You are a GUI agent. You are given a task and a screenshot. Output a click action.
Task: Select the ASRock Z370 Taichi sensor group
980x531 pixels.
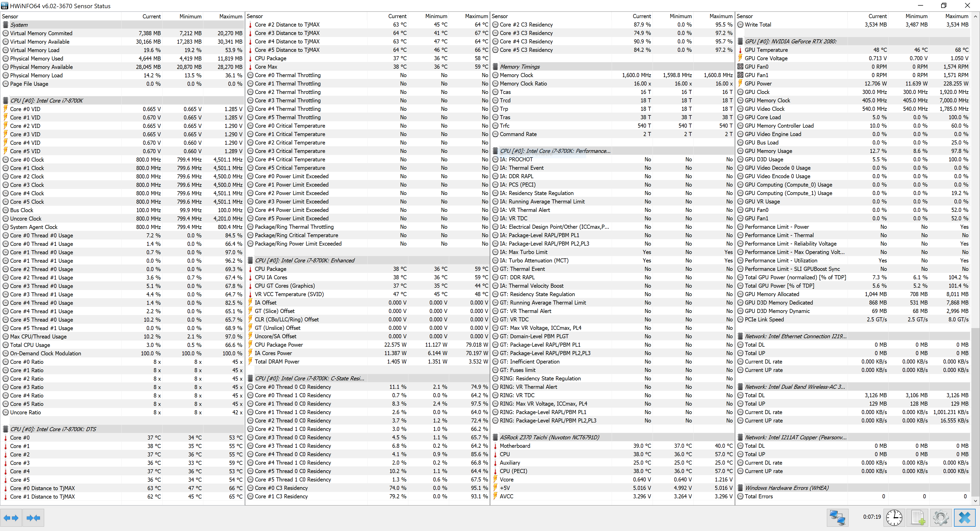pyautogui.click(x=549, y=437)
